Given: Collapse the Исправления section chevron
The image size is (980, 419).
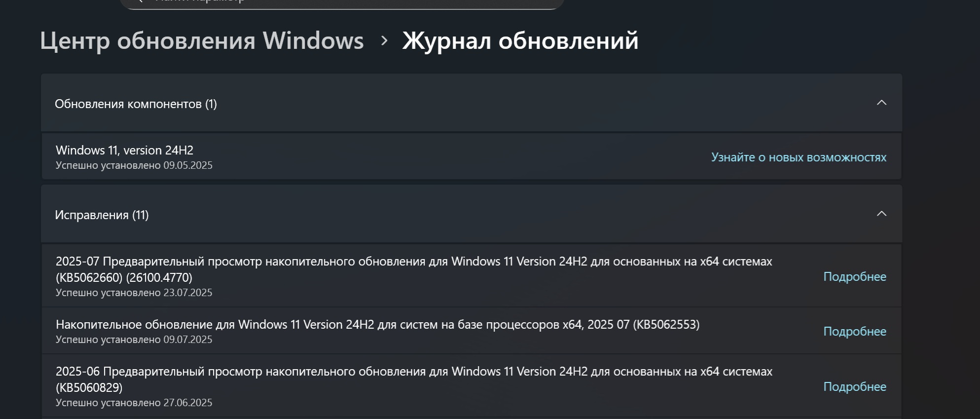Looking at the screenshot, I should (x=881, y=214).
